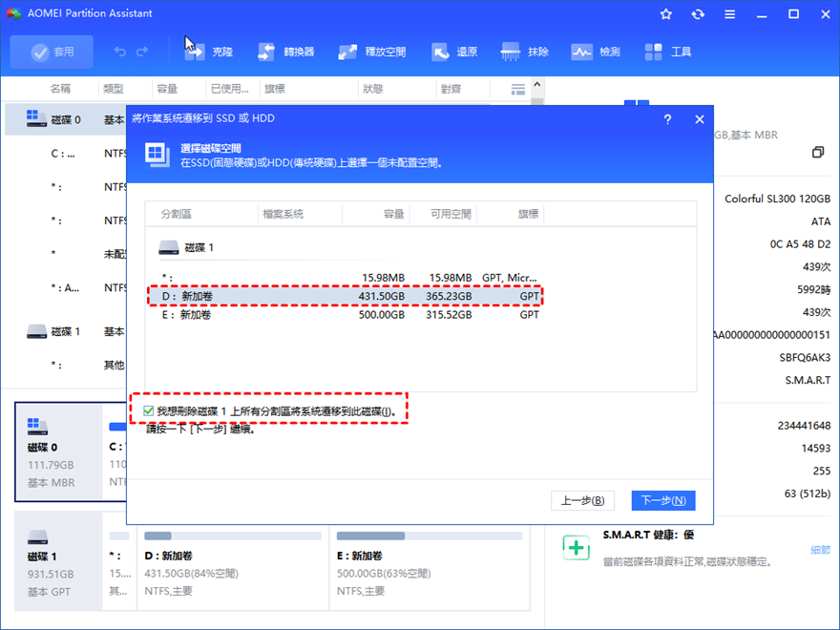This screenshot has width=840, height=630.
Task: Open the hamburger menu in title bar
Action: [729, 14]
